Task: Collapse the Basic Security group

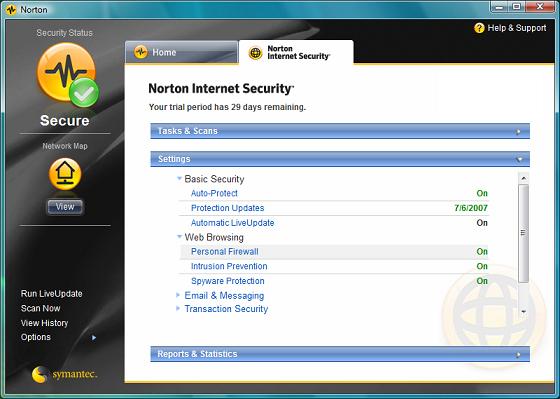Action: click(x=180, y=178)
